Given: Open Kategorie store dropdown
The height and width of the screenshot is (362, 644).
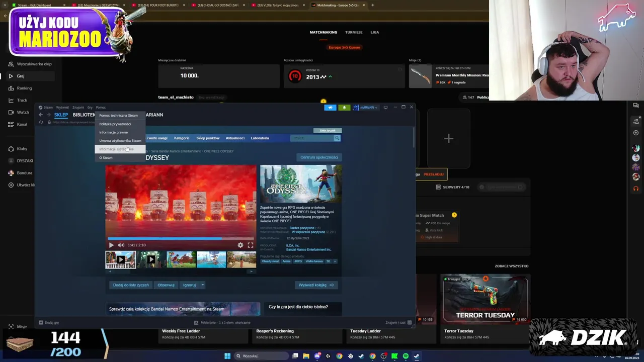Looking at the screenshot, I should click(182, 138).
